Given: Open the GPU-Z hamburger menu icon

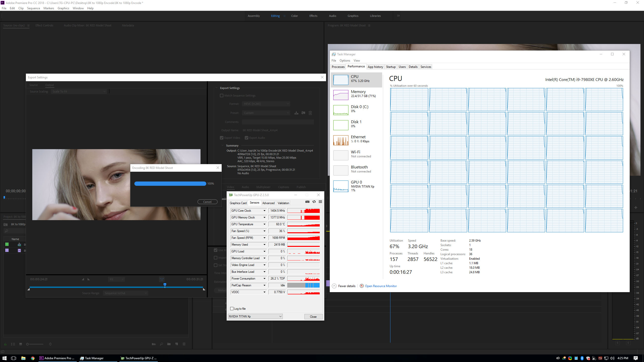Looking at the screenshot, I should tap(320, 202).
